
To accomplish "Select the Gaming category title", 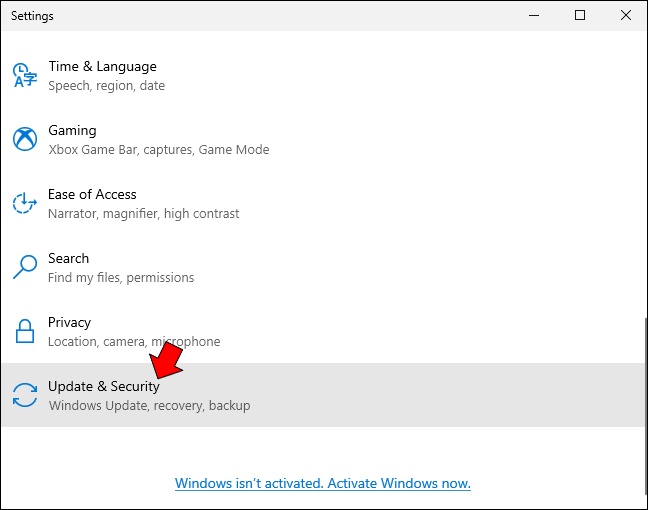I will pos(72,130).
